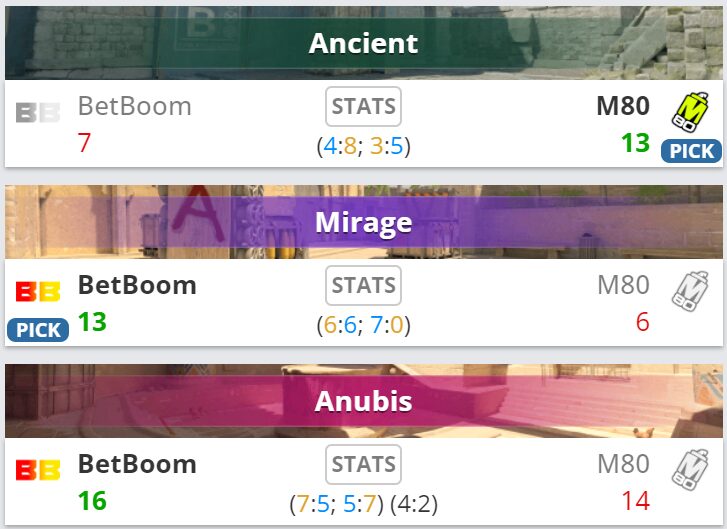727x529 pixels.
Task: Open STATS for the Mirage map
Action: 363,285
